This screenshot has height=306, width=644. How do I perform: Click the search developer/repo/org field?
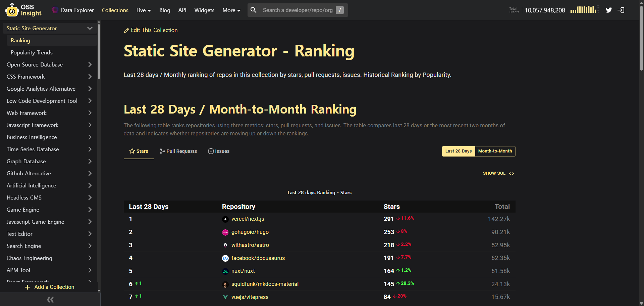[x=298, y=10]
